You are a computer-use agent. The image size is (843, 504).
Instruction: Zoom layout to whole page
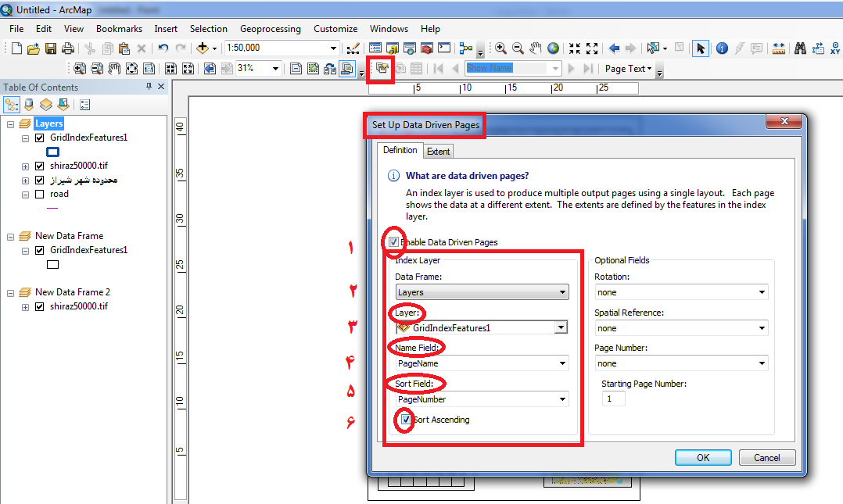tap(131, 68)
